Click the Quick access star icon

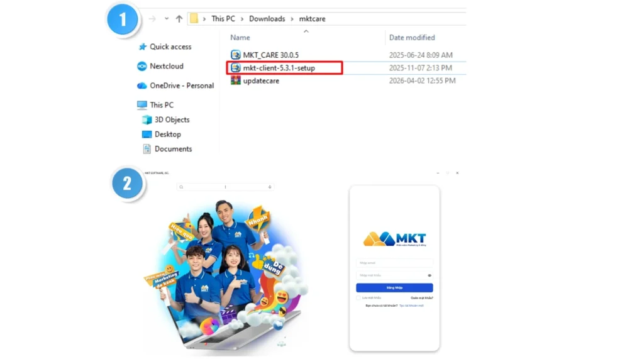143,47
